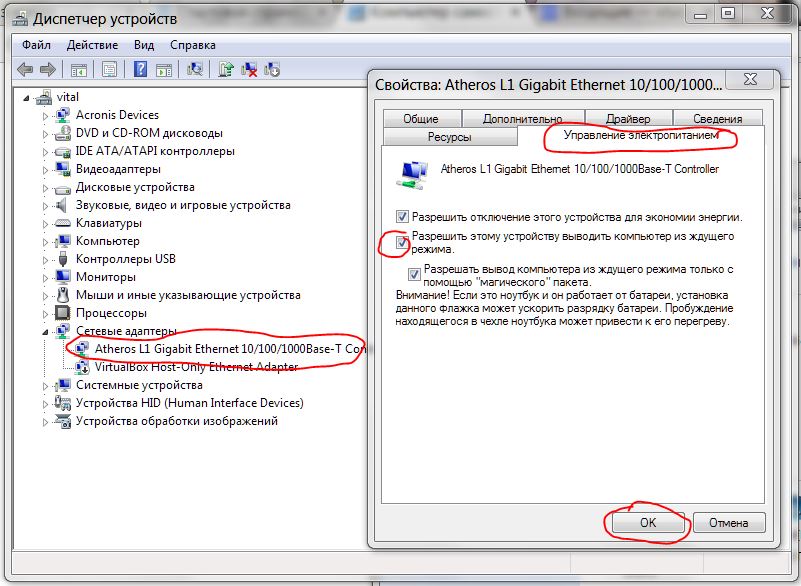Toggle the "магического" пакета checkbox
The height and width of the screenshot is (586, 801).
click(x=414, y=275)
